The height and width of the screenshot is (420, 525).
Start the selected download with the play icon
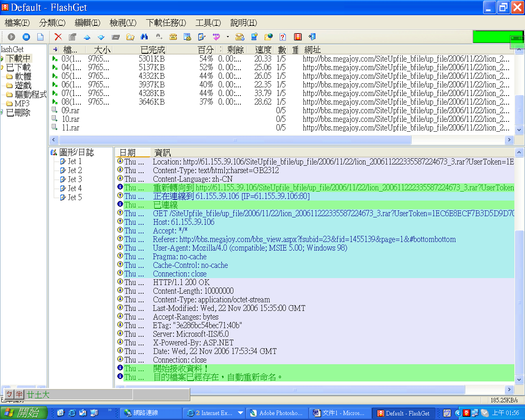pyautogui.click(x=11, y=37)
